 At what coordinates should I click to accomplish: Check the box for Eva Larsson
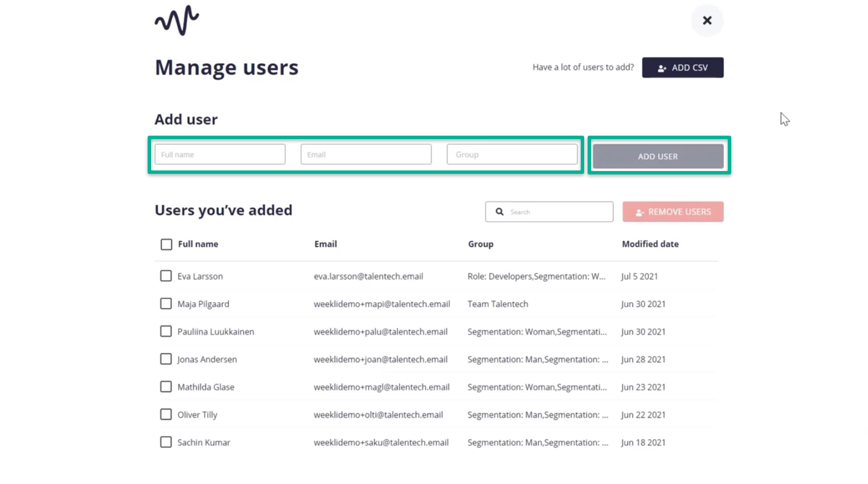(166, 276)
